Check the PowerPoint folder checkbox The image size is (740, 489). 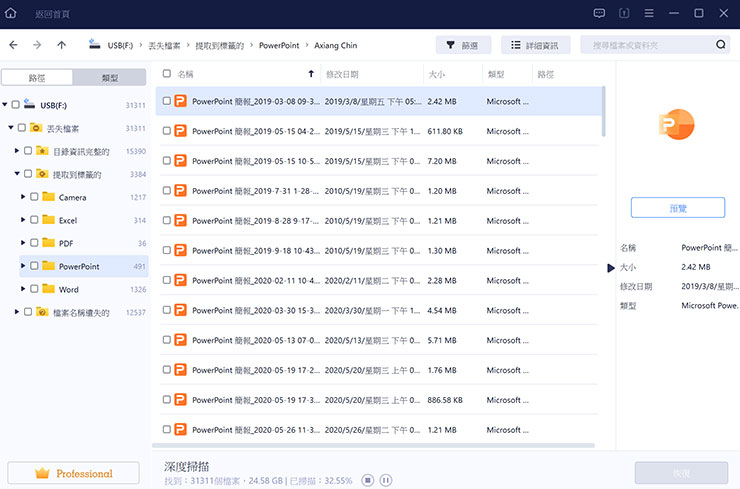[x=34, y=266]
